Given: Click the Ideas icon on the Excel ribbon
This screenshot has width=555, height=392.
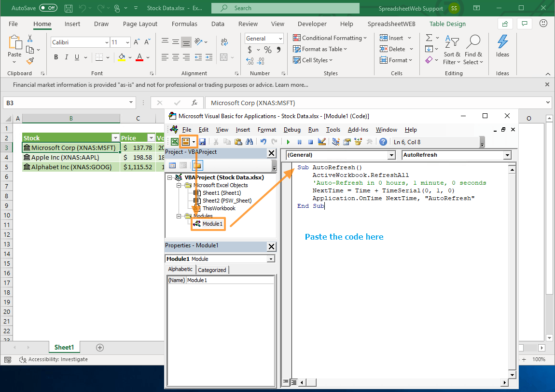Looking at the screenshot, I should click(502, 46).
